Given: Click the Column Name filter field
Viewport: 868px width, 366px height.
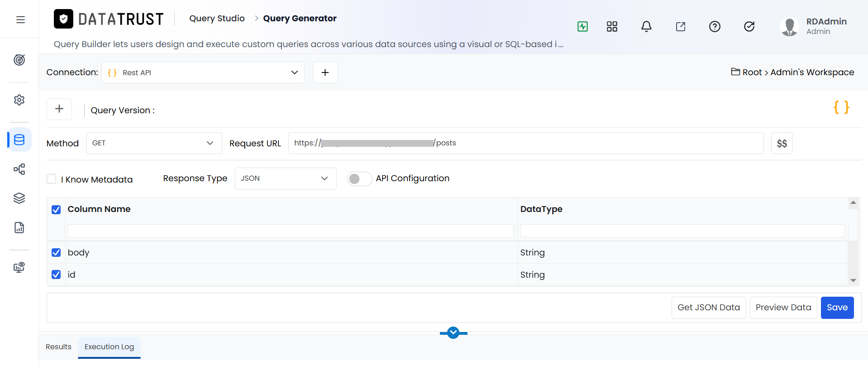Looking at the screenshot, I should click(x=291, y=231).
